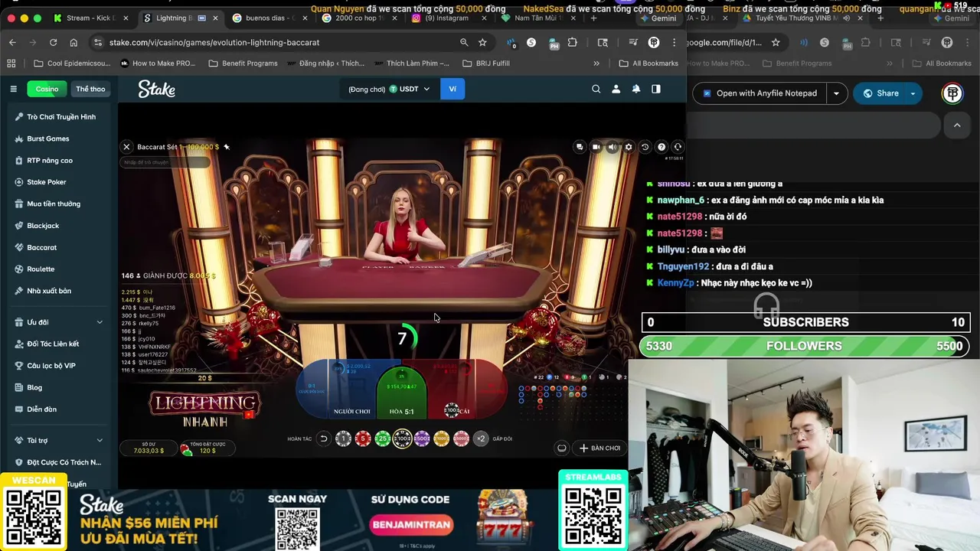The image size is (980, 551).
Task: Open Đặt Cược Có Trách Nhiệm link
Action: (58, 462)
